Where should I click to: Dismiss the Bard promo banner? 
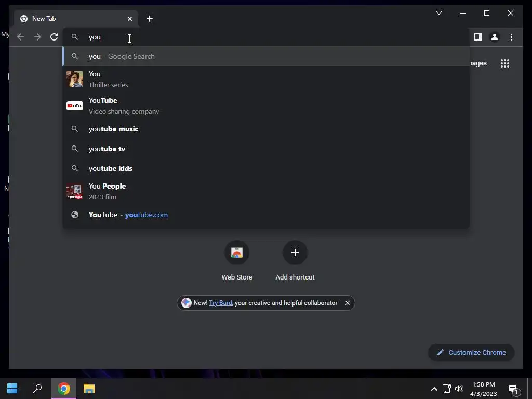348,303
